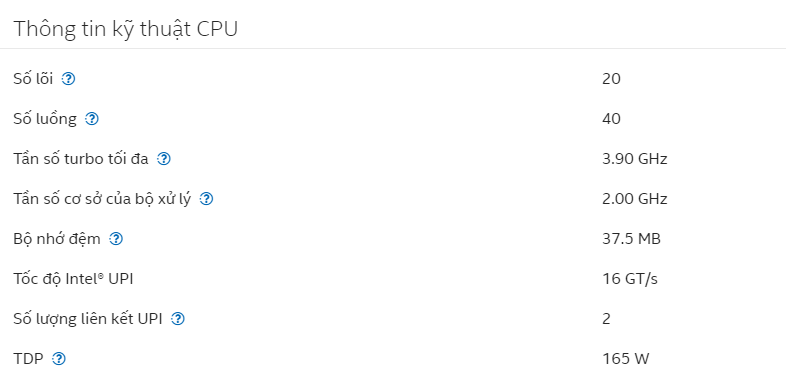Image resolution: width=786 pixels, height=392 pixels.
Task: Click the 37.5 MB cache value
Action: pyautogui.click(x=632, y=239)
